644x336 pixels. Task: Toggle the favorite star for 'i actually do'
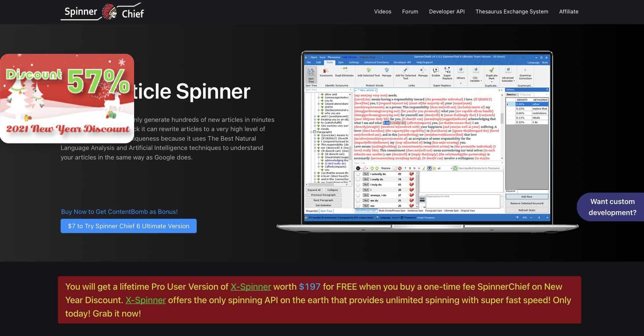(358, 174)
